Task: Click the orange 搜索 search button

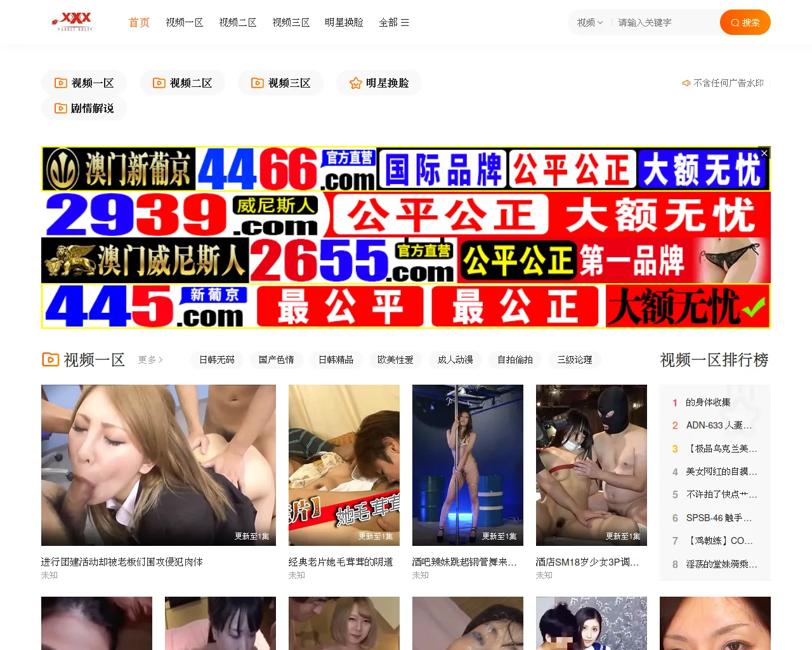Action: click(x=745, y=22)
